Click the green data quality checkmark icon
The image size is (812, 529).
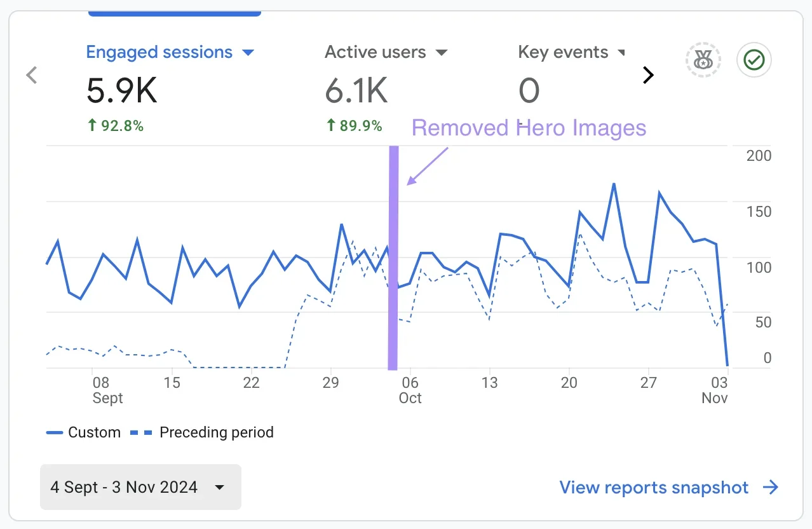tap(754, 60)
